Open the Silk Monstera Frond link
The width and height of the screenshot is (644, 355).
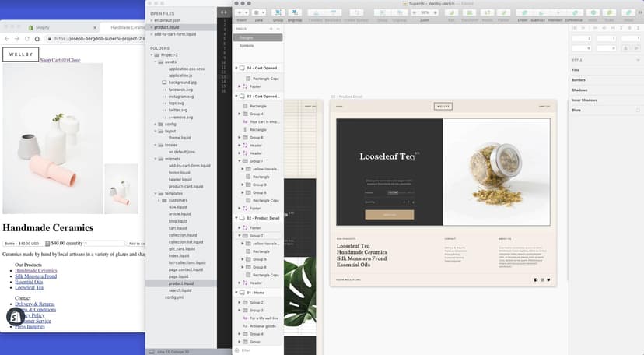click(36, 276)
